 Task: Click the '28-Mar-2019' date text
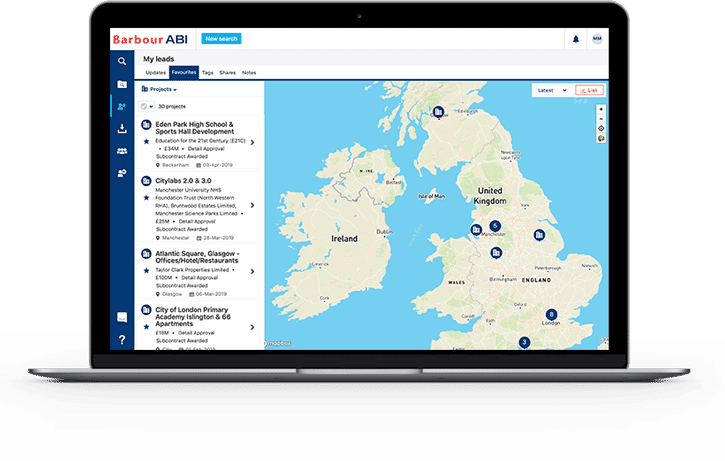tap(219, 238)
